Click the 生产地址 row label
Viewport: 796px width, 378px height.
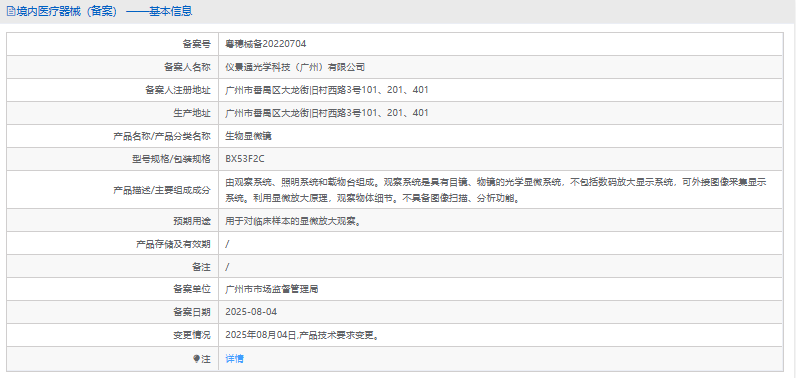(192, 113)
